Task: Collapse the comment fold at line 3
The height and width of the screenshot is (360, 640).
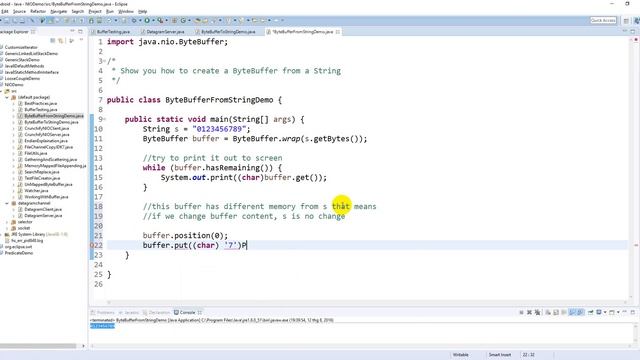Action: 104,61
